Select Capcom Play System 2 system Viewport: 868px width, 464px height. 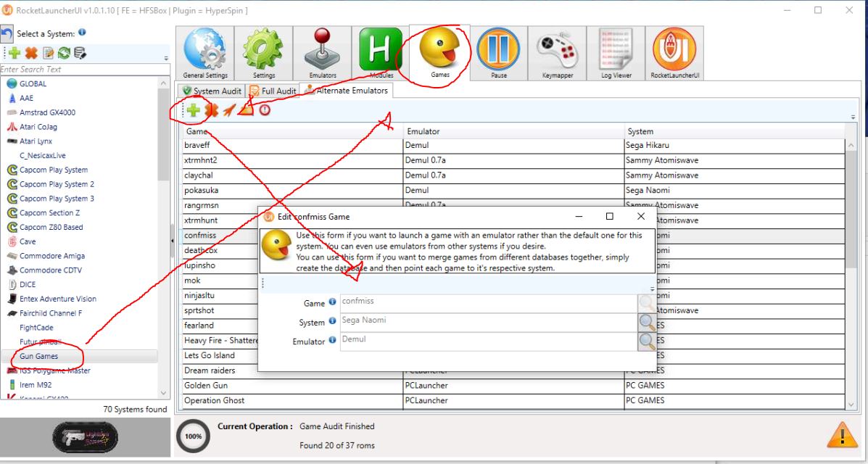(x=57, y=184)
